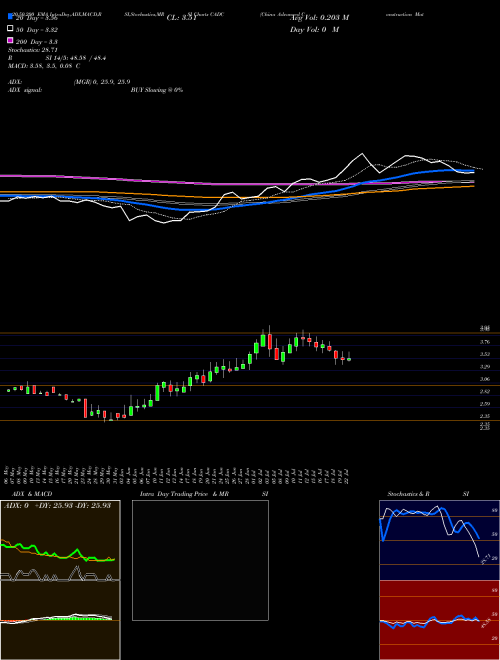This screenshot has width=500, height=660.
Task: Click the 2.59 price axis label
Action: click(485, 404)
